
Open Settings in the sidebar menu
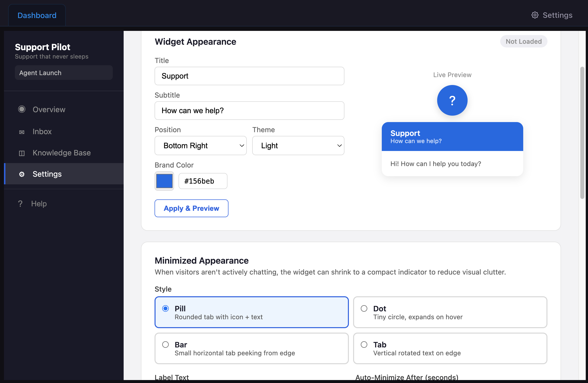coord(64,174)
